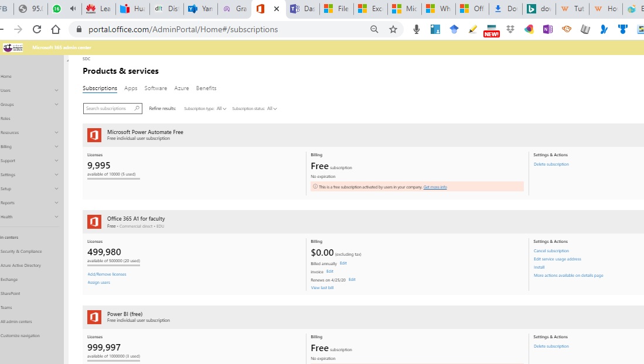Click Add/Remove licenses link
644x364 pixels.
(107, 274)
